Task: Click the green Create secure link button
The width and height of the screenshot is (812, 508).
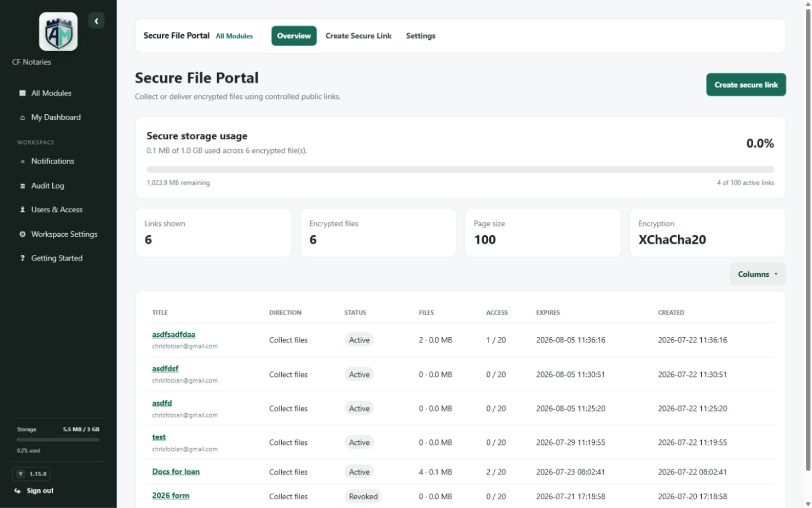Action: coord(746,85)
